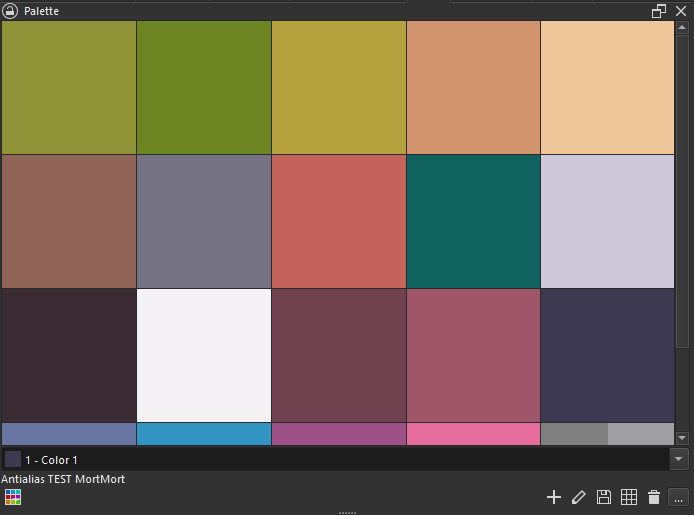Select the coral red swatch

pyautogui.click(x=339, y=222)
